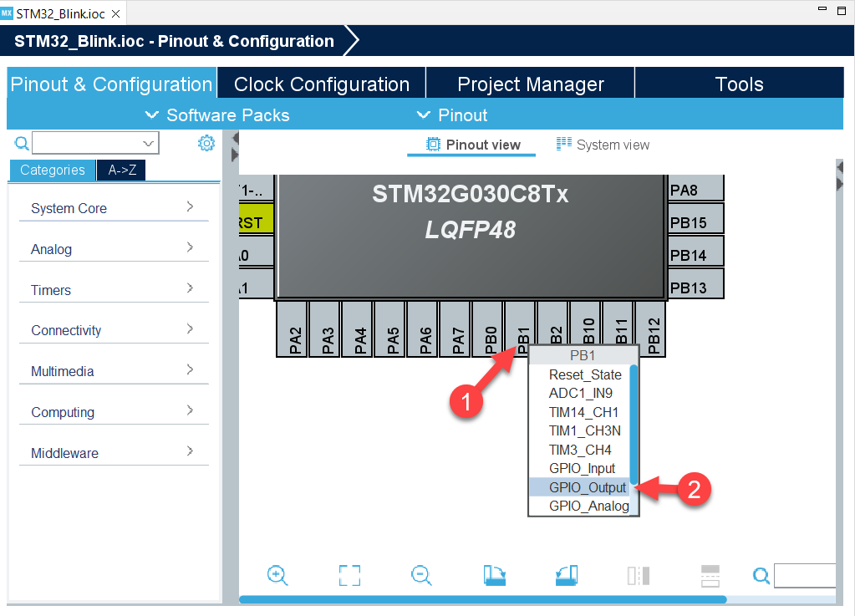Open the Project Manager tab
This screenshot has height=616, width=855.
(531, 84)
